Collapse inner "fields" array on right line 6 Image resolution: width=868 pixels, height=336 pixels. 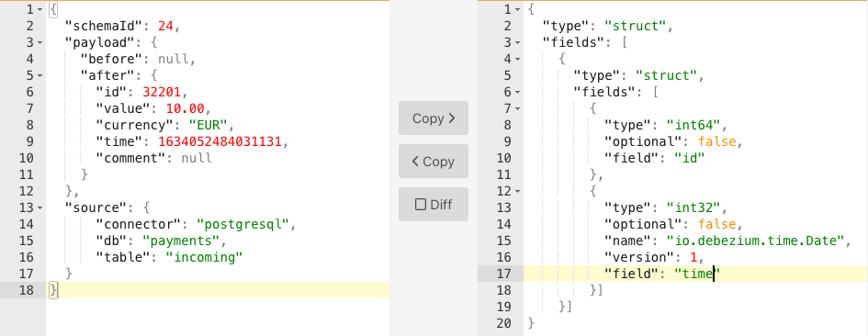[517, 93]
